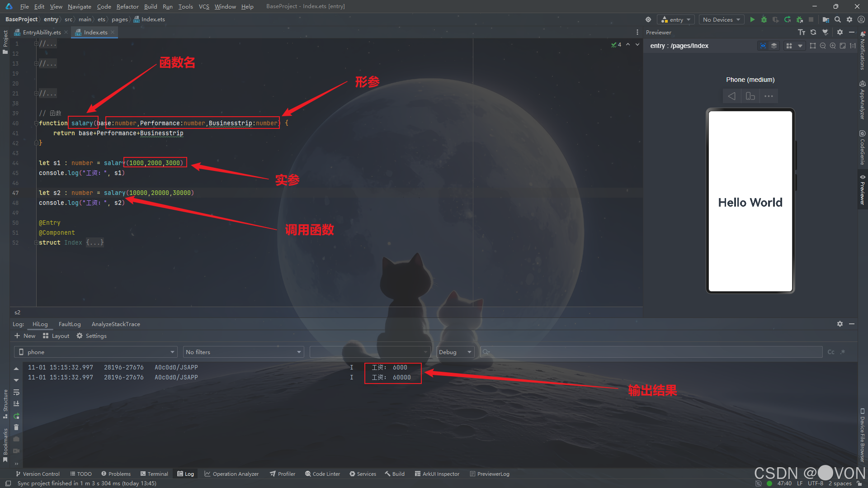Open the Device File Browser sidebar
This screenshot has height=488, width=868.
tap(863, 435)
